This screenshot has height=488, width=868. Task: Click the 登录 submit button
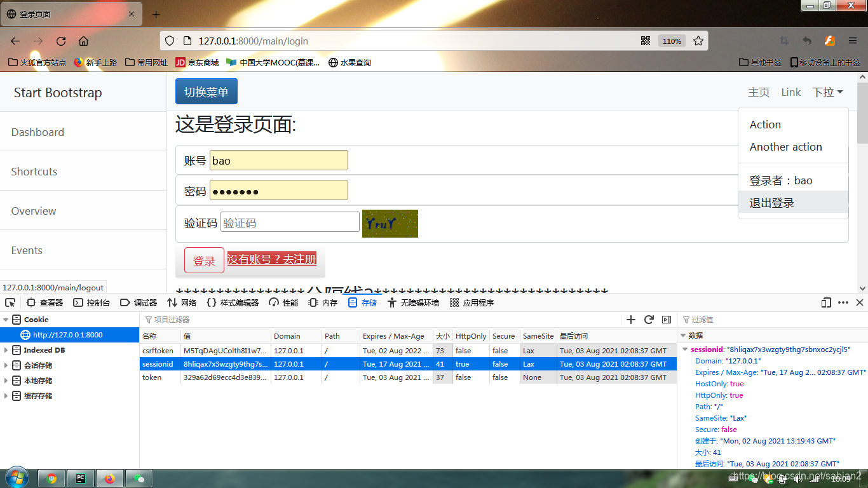tap(204, 261)
